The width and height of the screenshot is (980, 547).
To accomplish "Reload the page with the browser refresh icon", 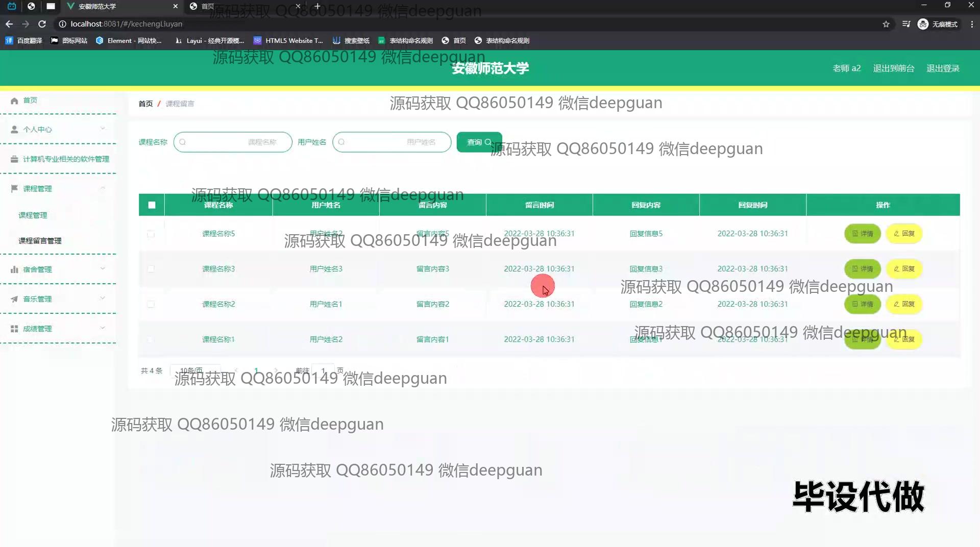I will (42, 24).
